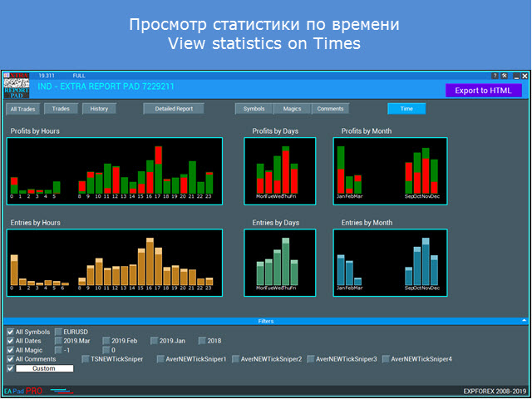Enable the 2018 date filter
Image resolution: width=532 pixels, height=399 pixels.
pos(202,341)
